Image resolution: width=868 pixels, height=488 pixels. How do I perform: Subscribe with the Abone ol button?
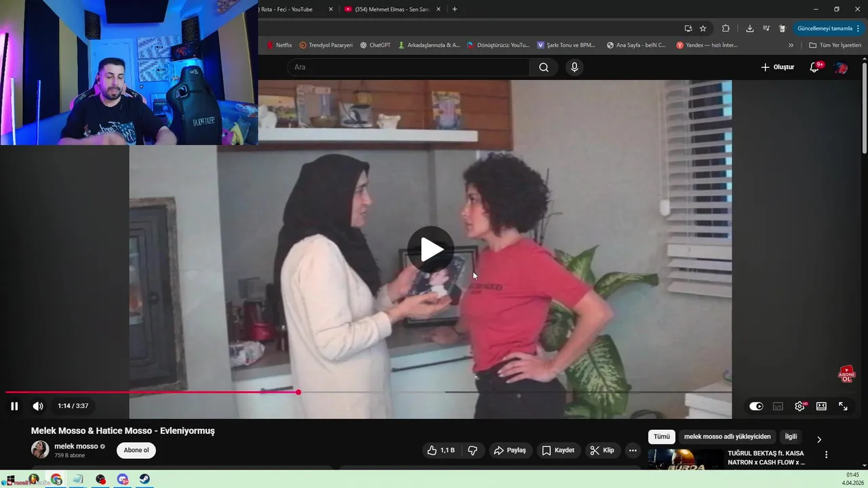pyautogui.click(x=136, y=450)
